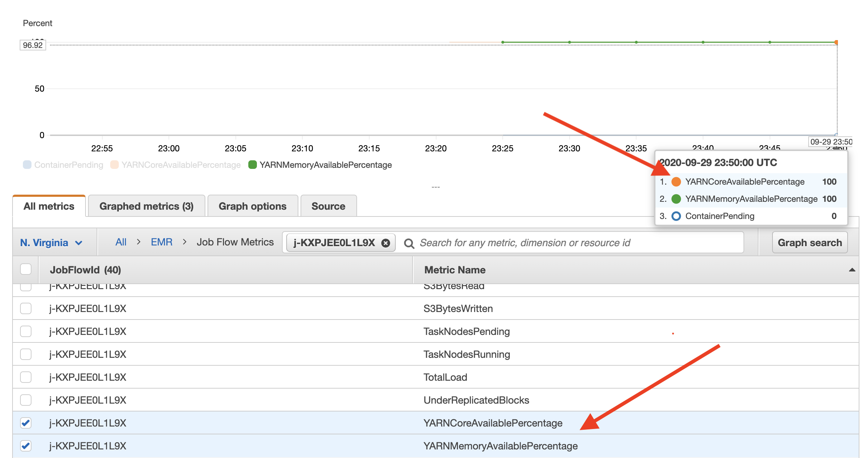Click orange YARNCoreAvailablePercentage dot in tooltip

click(676, 182)
